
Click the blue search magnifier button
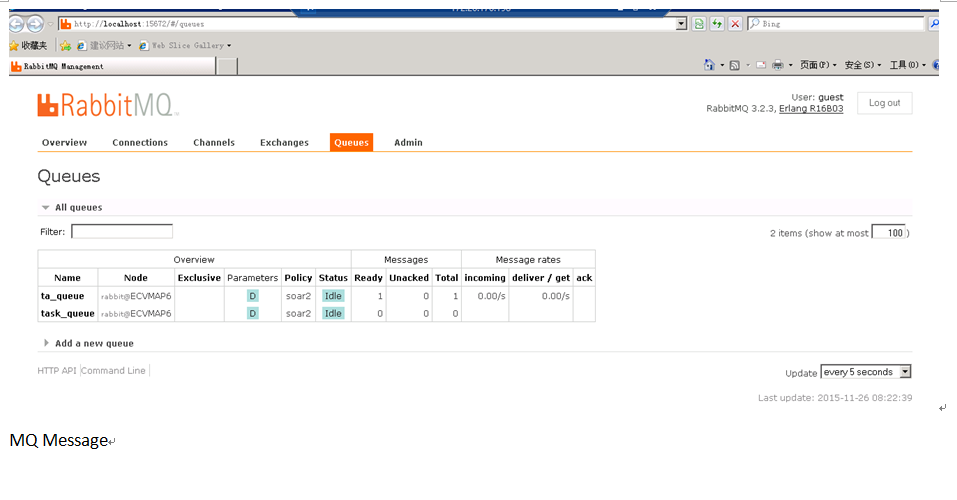click(934, 24)
